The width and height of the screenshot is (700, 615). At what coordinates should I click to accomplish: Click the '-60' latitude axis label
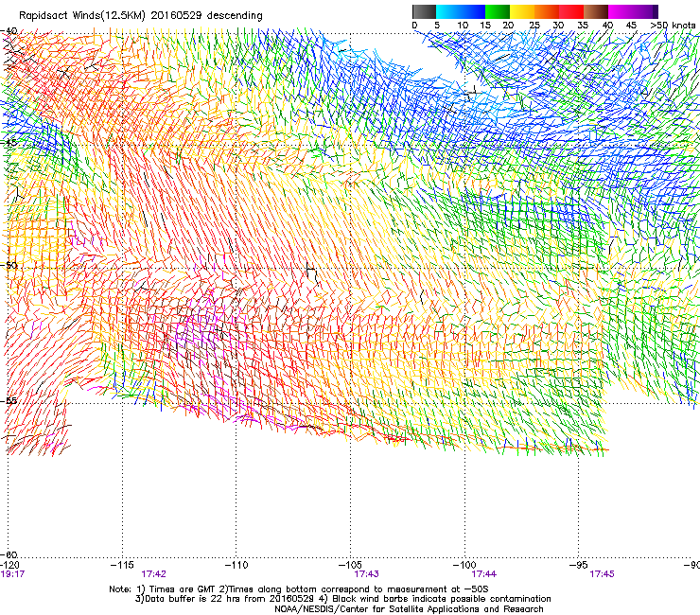[9, 554]
